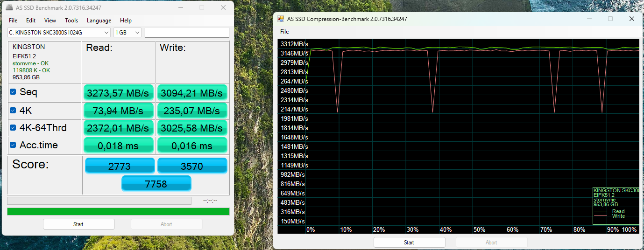Click the '953,86 GB' capacity text in Benchmark window

[x=26, y=77]
